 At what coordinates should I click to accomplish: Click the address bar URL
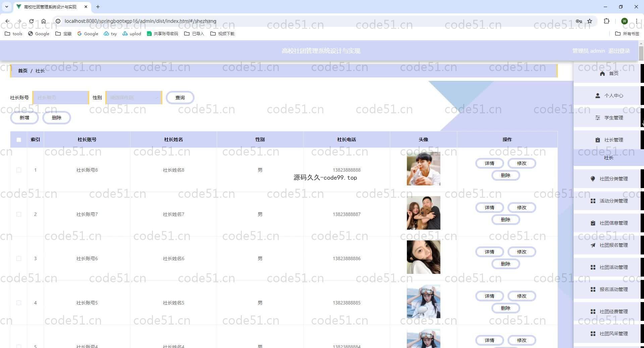[x=140, y=21]
